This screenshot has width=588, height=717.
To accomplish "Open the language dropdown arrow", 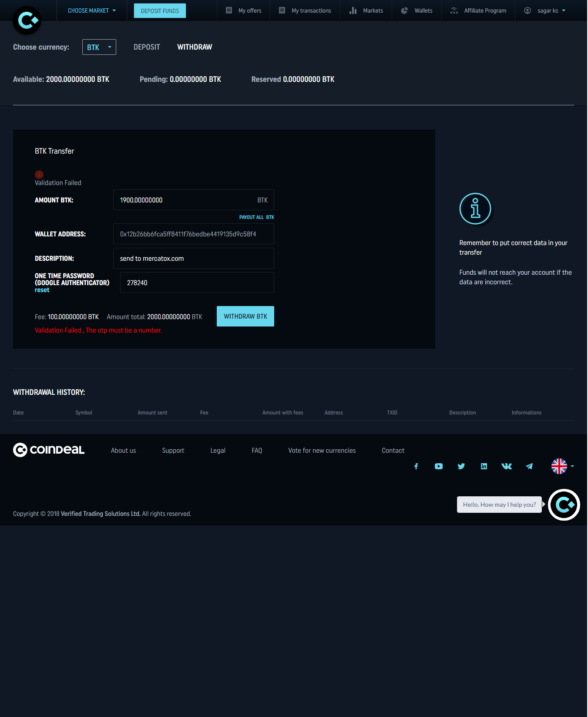I will (x=572, y=466).
